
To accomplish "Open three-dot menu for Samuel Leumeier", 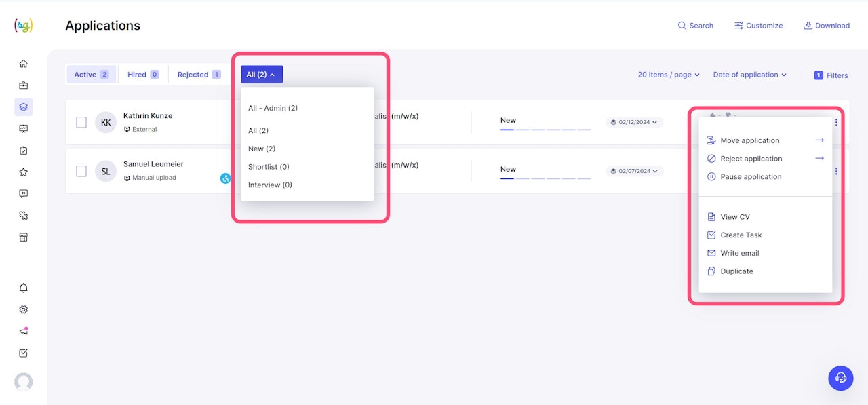I will [836, 171].
